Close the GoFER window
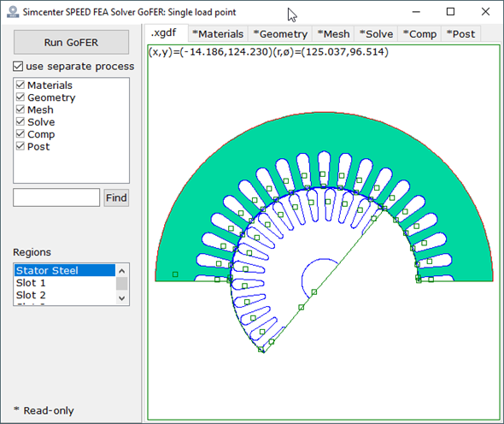This screenshot has height=424, width=504. 485,12
